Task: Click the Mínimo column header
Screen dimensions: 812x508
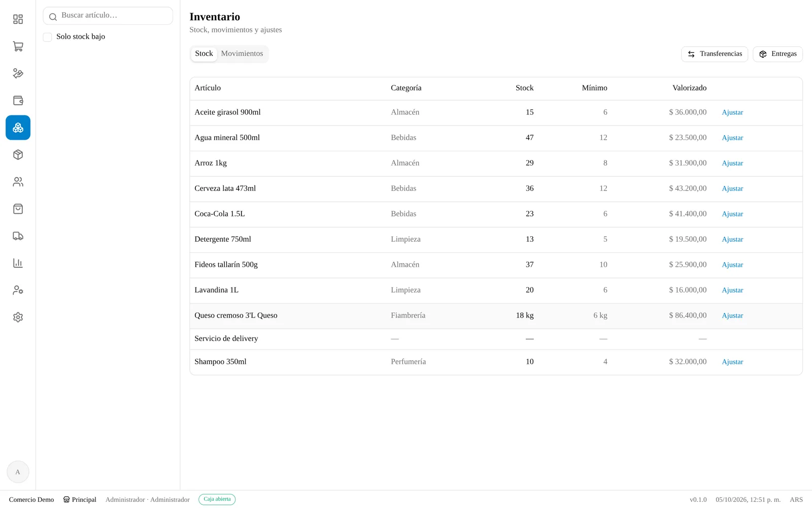Action: pyautogui.click(x=594, y=88)
